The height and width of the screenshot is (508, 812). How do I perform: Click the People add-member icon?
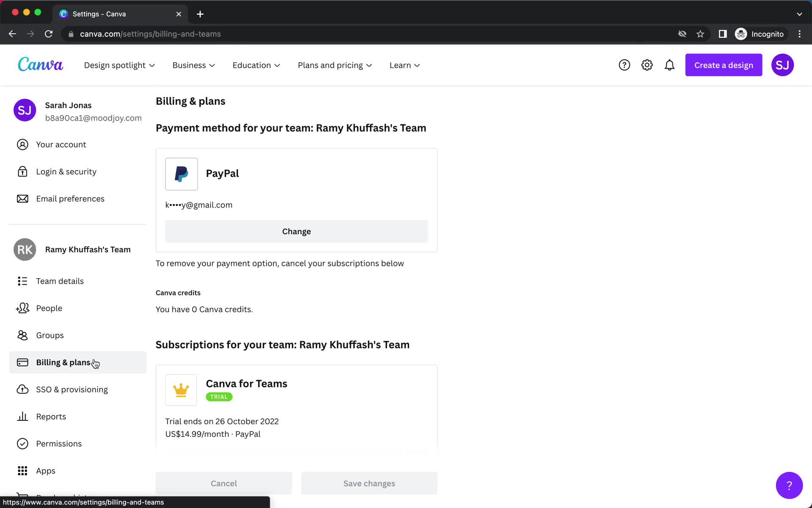22,308
